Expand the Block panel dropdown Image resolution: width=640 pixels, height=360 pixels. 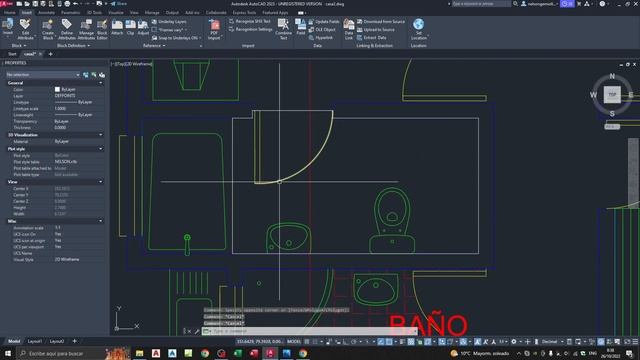point(19,46)
